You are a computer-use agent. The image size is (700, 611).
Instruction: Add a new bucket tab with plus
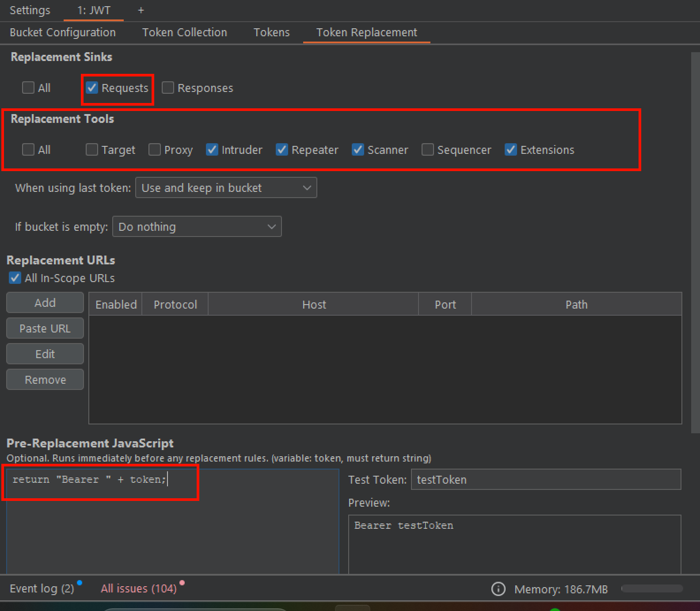(x=141, y=10)
